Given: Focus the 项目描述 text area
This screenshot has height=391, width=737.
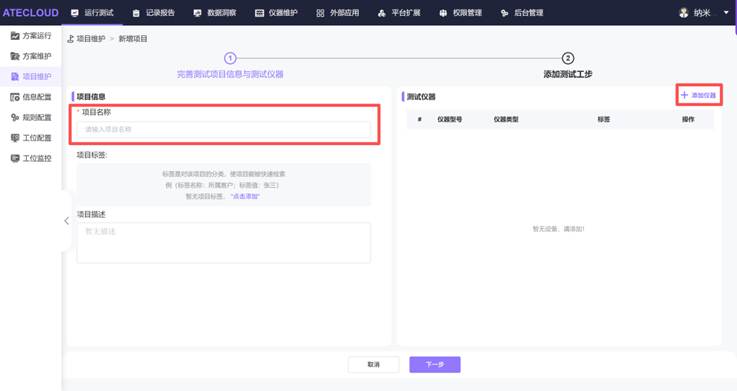Looking at the screenshot, I should click(x=223, y=242).
